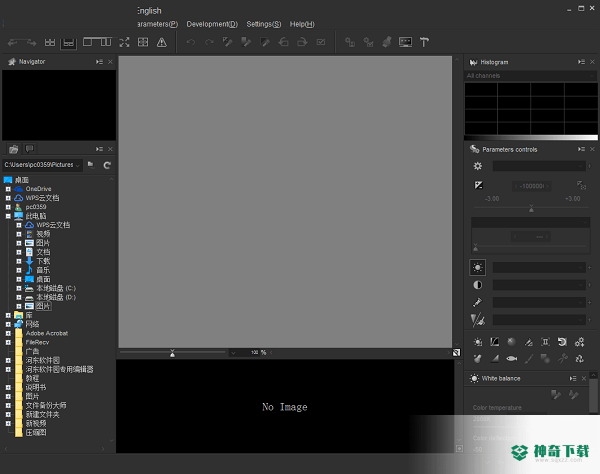Click the preview zoom slider handle
Viewport: 600px width, 474px height.
172,353
